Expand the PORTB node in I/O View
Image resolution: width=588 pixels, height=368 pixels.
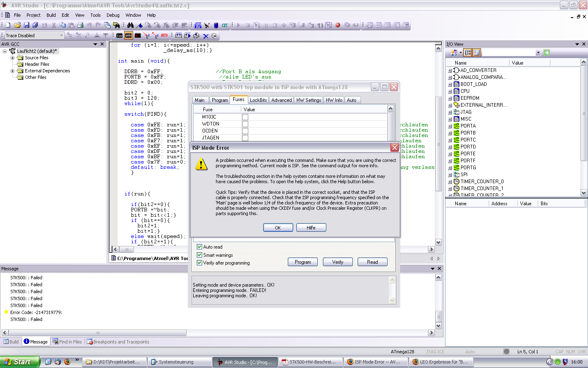point(450,133)
